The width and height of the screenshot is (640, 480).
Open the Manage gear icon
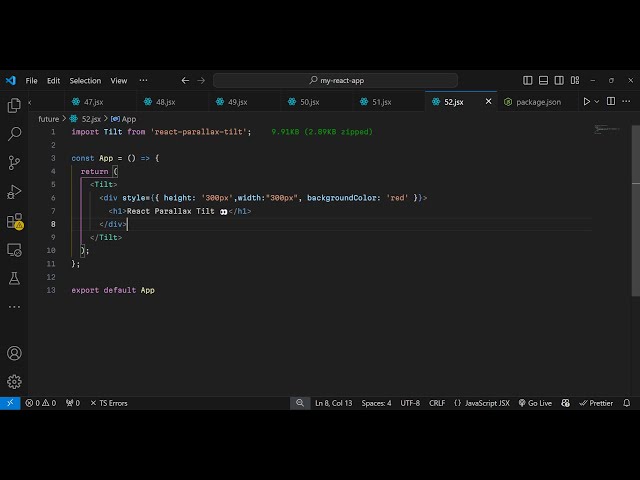pos(14,381)
